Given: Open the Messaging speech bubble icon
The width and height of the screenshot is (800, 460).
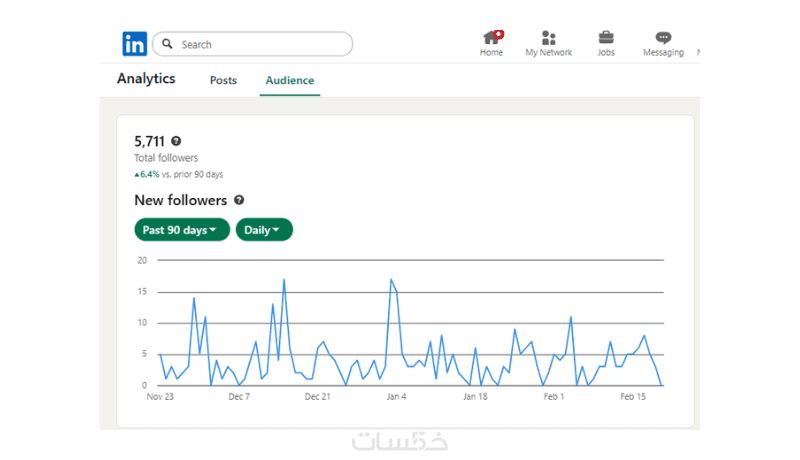Looking at the screenshot, I should click(663, 38).
